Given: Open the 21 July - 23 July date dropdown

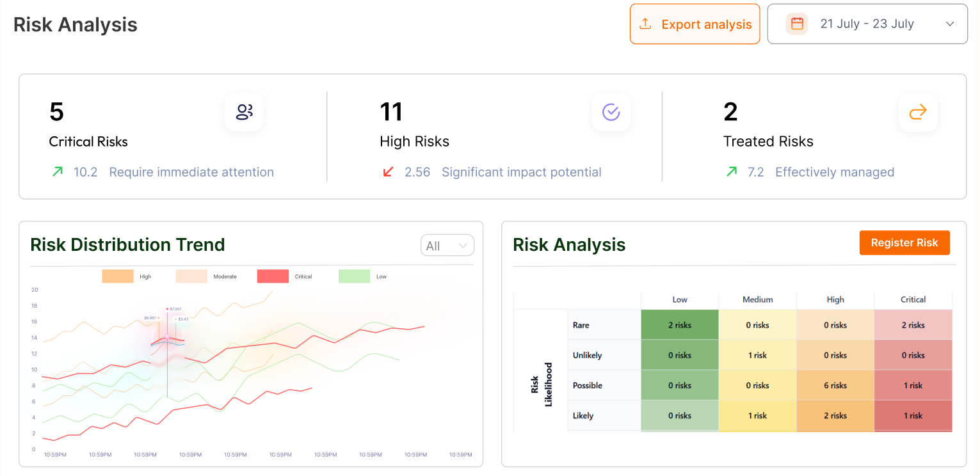Looking at the screenshot, I should 867,24.
